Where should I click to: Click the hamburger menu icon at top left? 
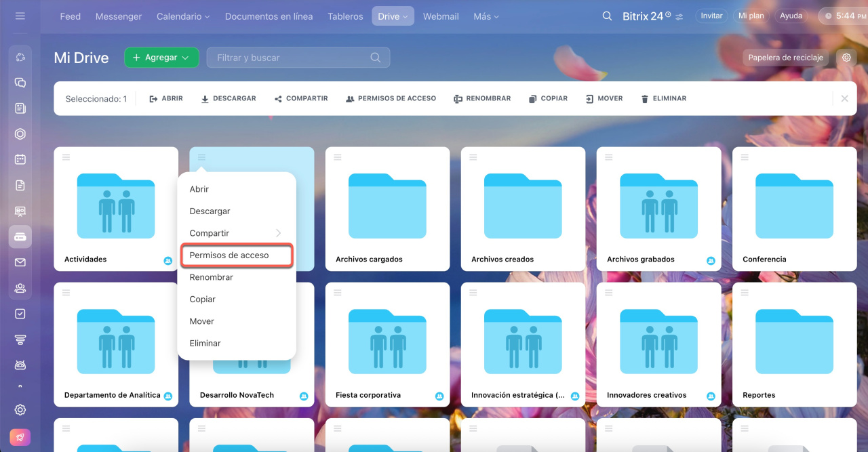click(20, 16)
